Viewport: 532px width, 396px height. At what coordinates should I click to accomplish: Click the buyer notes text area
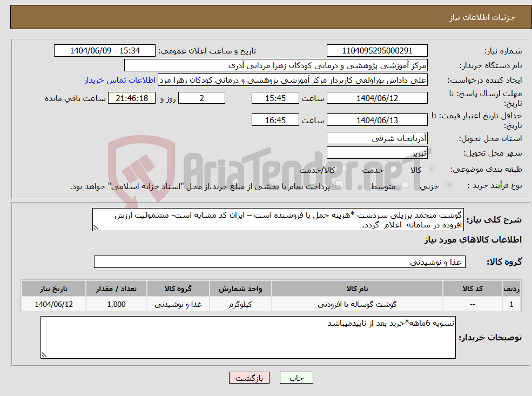pyautogui.click(x=248, y=337)
